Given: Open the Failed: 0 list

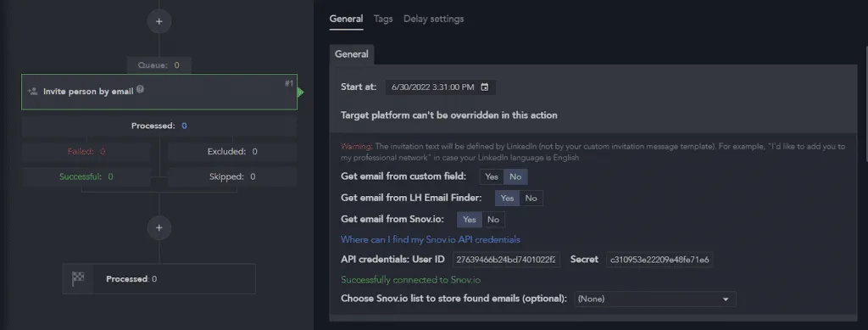Looking at the screenshot, I should pos(86,151).
